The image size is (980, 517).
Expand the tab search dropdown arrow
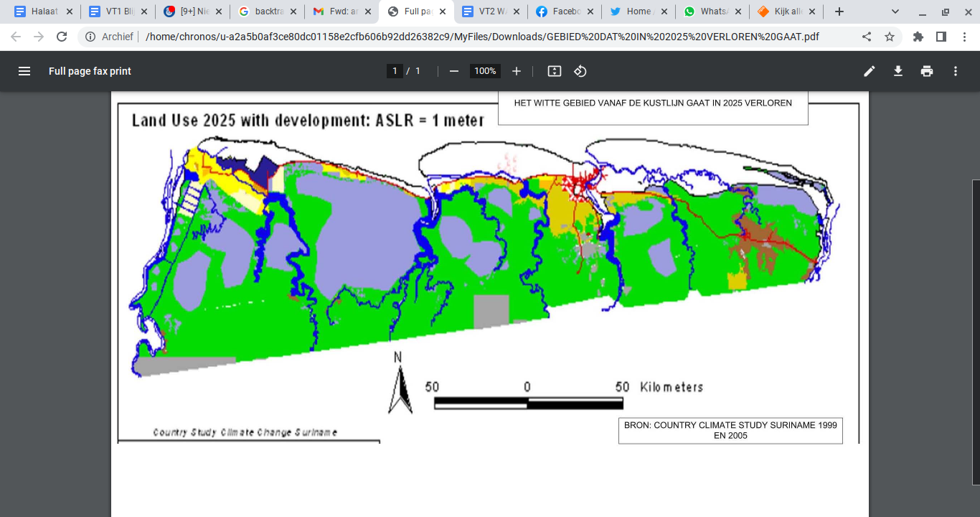pyautogui.click(x=895, y=11)
